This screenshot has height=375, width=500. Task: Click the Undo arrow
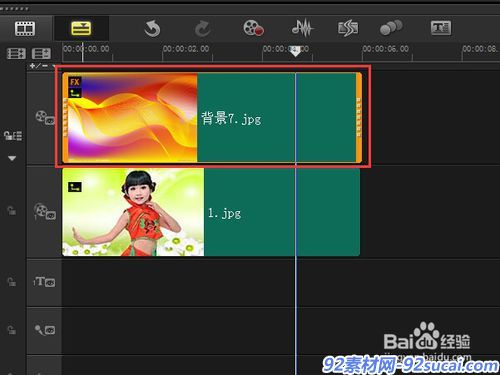click(152, 28)
